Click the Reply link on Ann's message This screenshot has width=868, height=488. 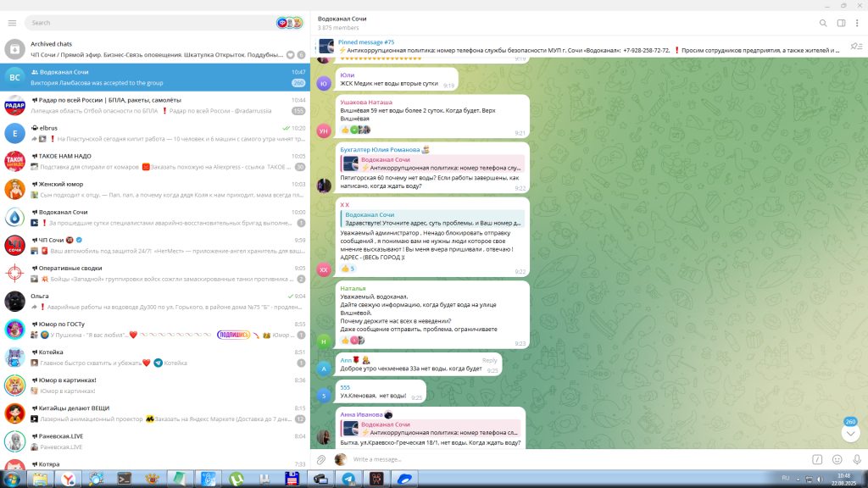(489, 360)
